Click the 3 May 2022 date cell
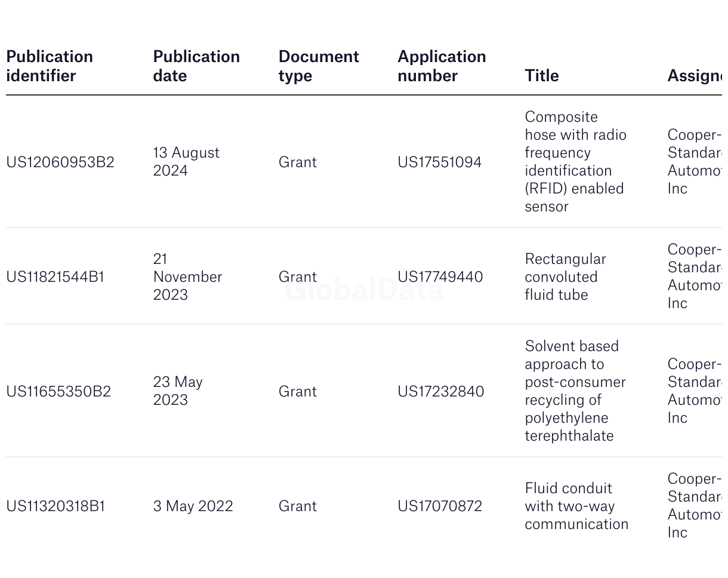 tap(193, 506)
